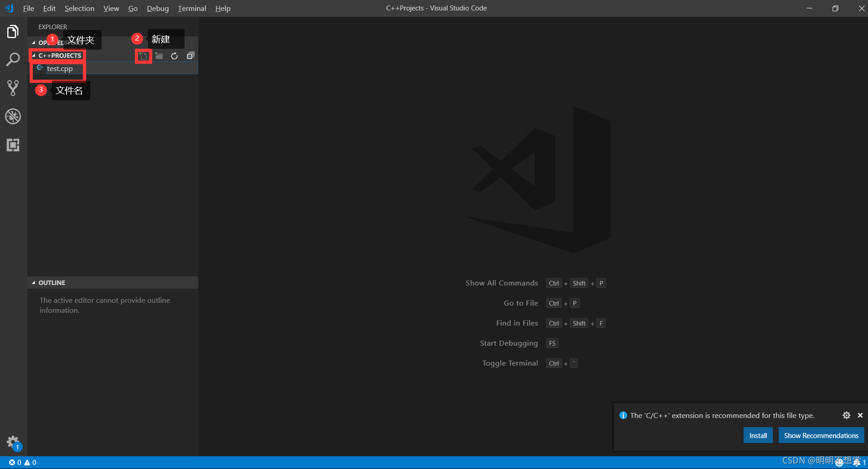
Task: Open the Edit menu
Action: coord(49,8)
